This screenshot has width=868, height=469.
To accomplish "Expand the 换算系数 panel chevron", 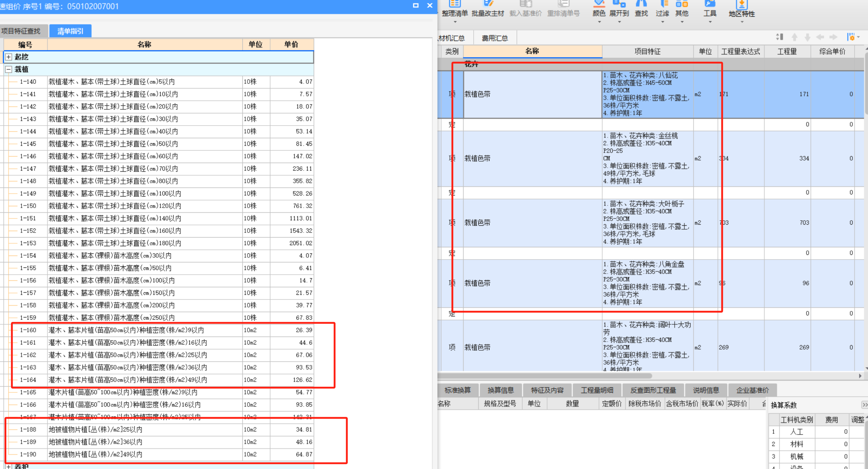I will [864, 405].
